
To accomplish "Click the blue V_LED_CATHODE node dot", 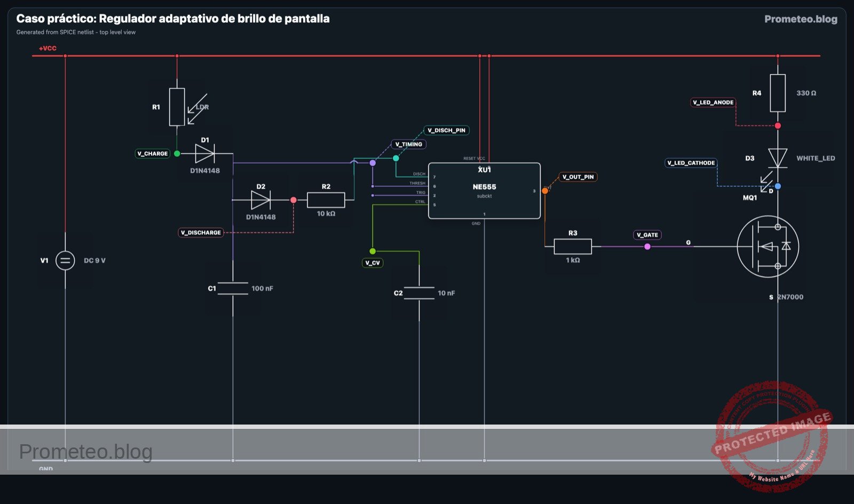I will tap(778, 186).
